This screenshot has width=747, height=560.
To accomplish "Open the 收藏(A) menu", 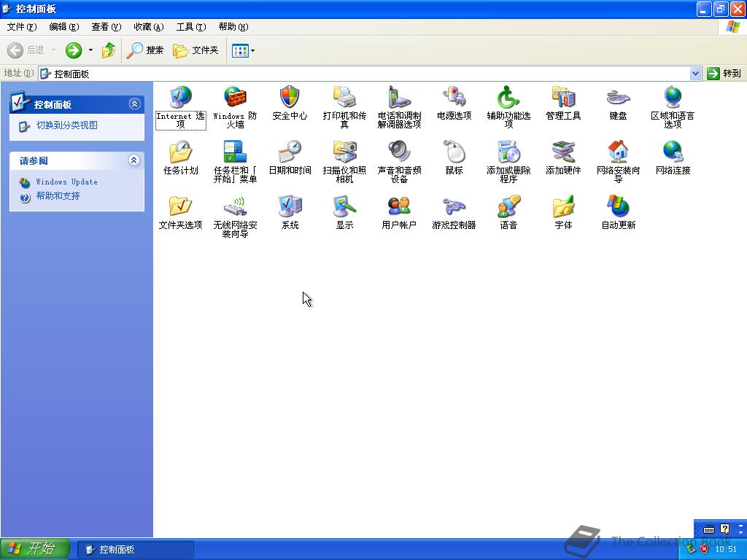I will 149,27.
